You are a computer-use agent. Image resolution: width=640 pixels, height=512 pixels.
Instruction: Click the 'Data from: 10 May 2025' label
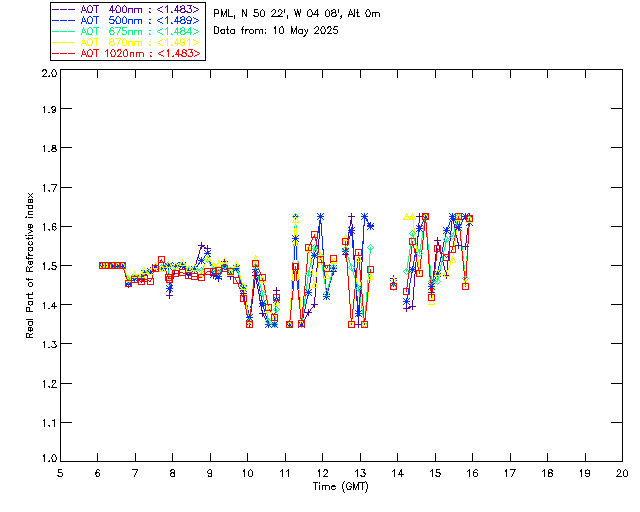click(276, 31)
